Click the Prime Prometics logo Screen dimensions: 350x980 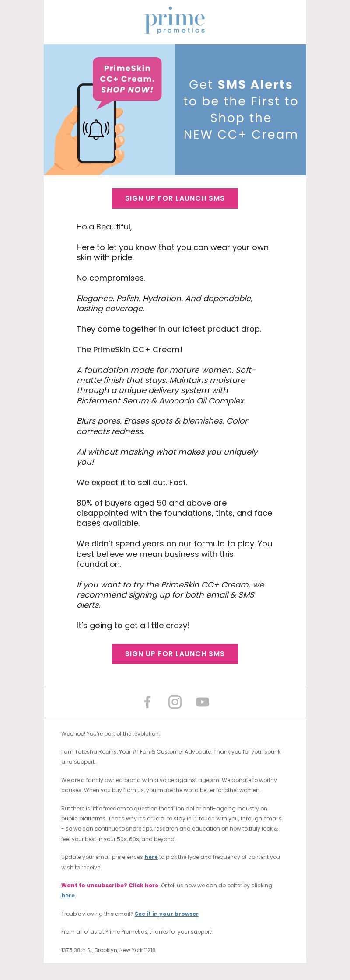[x=175, y=21]
